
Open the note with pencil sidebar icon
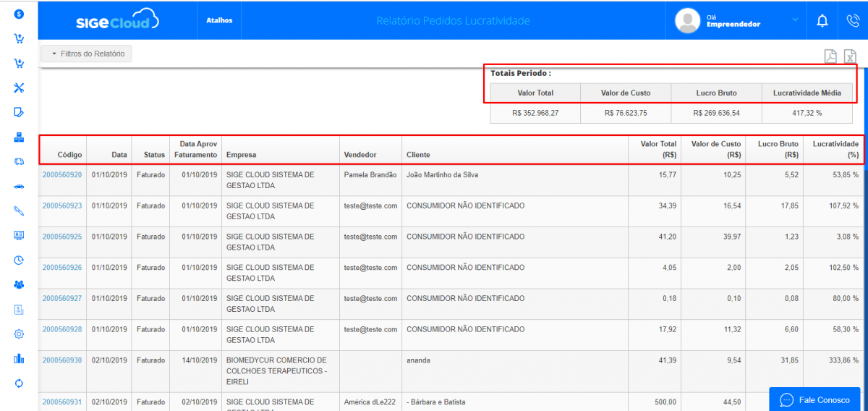tap(19, 112)
